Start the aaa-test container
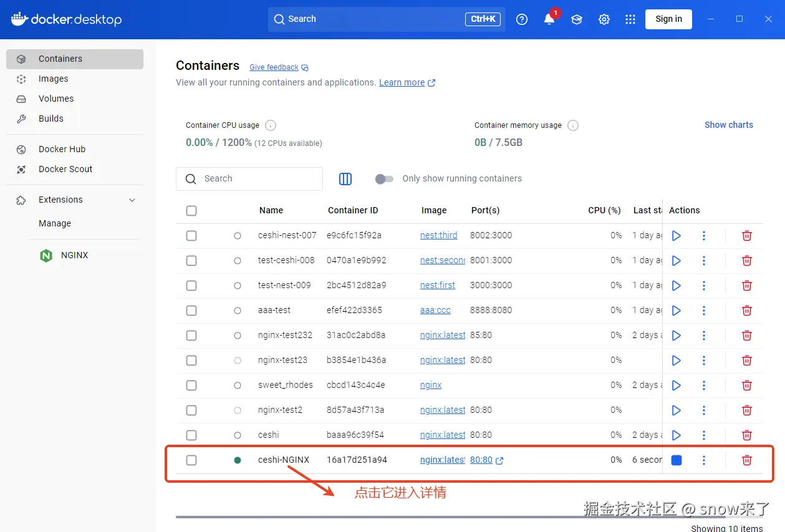This screenshot has width=785, height=532. coord(676,311)
